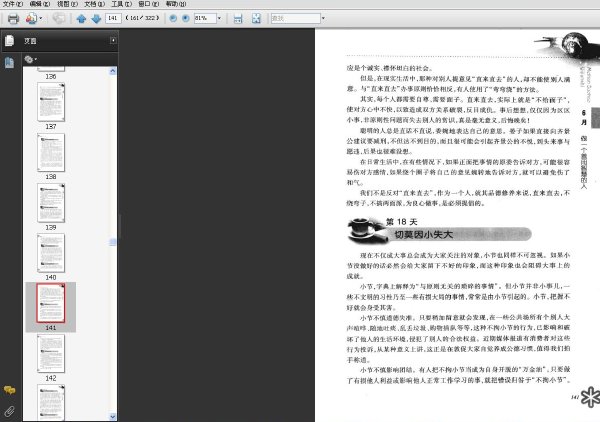
Task: Open the zoom percentage dropdown arrow
Action: click(x=219, y=18)
